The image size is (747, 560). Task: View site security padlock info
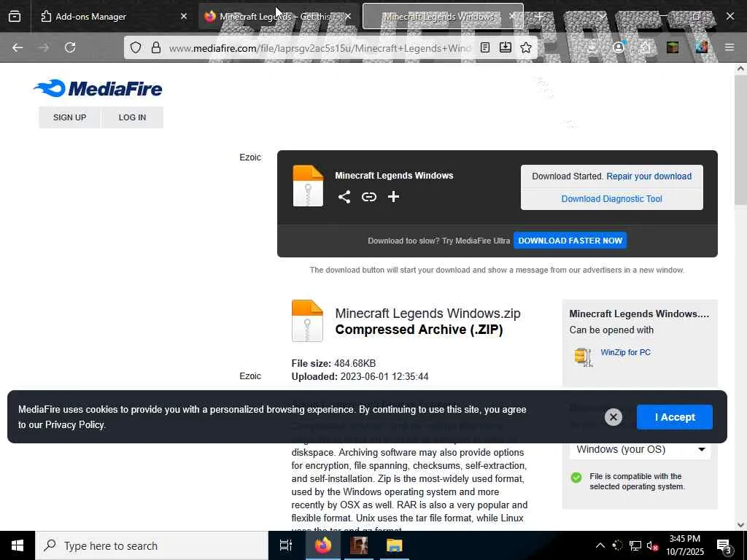point(156,47)
